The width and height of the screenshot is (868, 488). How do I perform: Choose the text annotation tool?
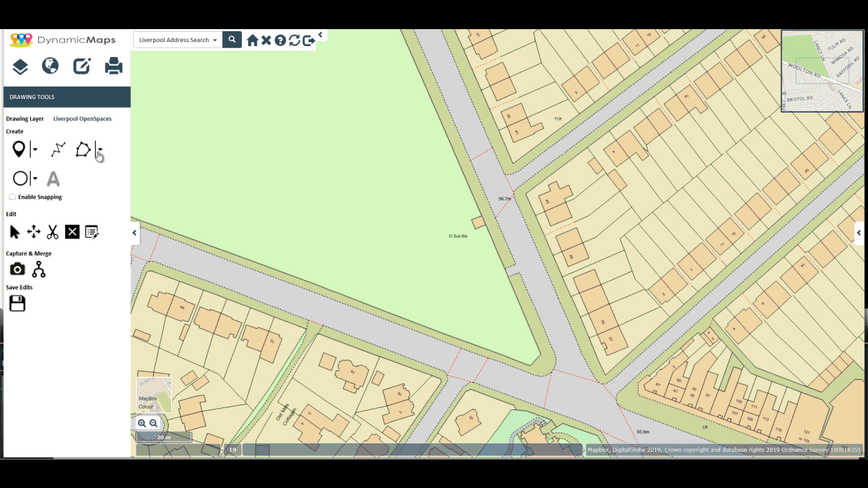click(53, 179)
